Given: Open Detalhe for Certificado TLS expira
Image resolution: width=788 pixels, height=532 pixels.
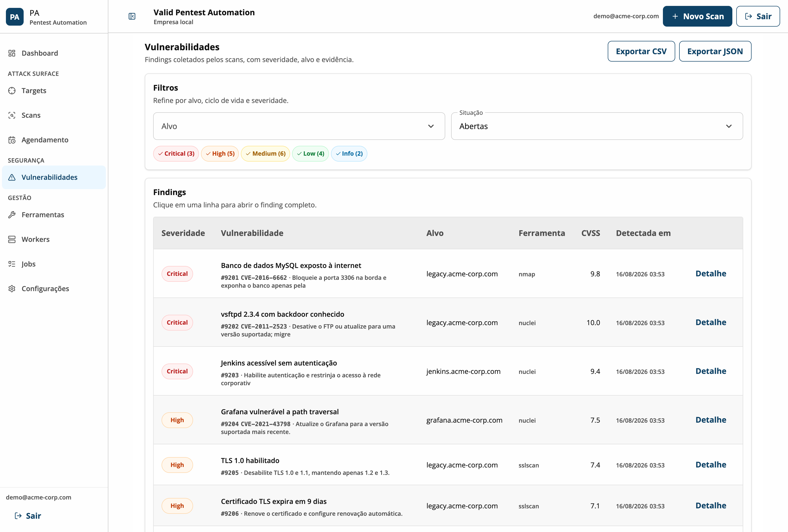Looking at the screenshot, I should (711, 506).
